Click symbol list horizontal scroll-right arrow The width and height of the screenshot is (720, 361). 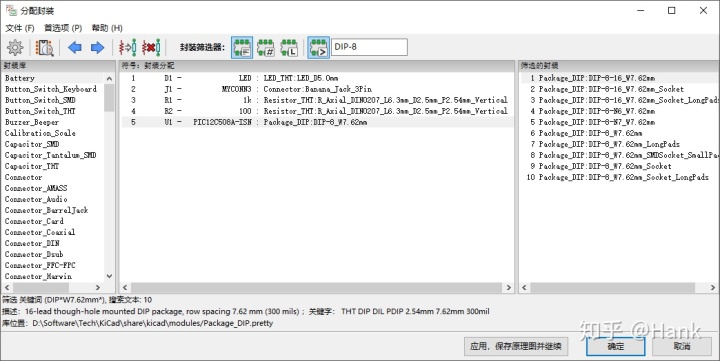coord(508,288)
